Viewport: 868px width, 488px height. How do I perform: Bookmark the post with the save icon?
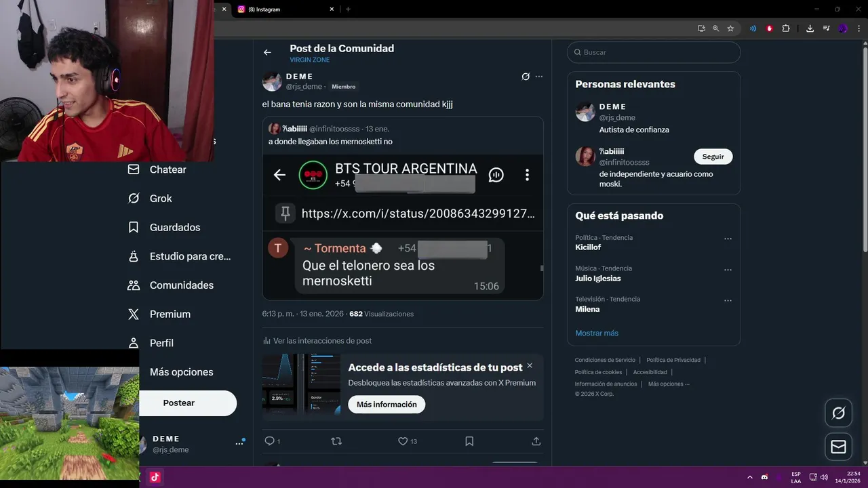pos(469,441)
